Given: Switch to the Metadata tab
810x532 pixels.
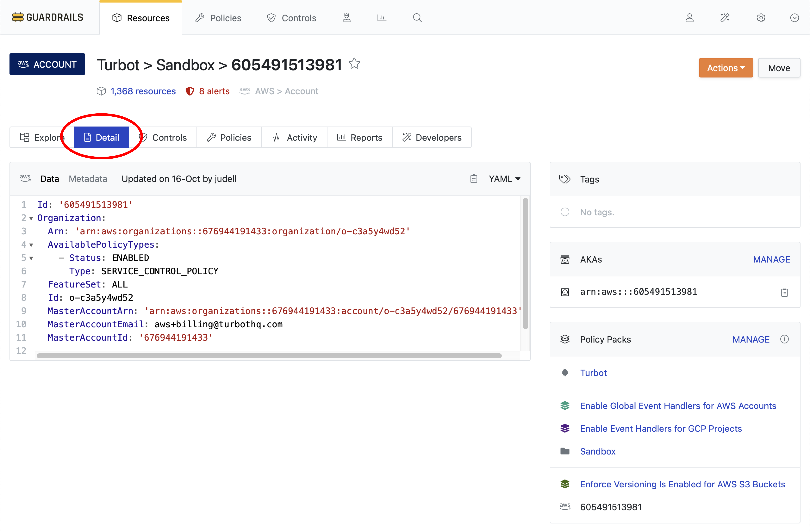Looking at the screenshot, I should (88, 178).
